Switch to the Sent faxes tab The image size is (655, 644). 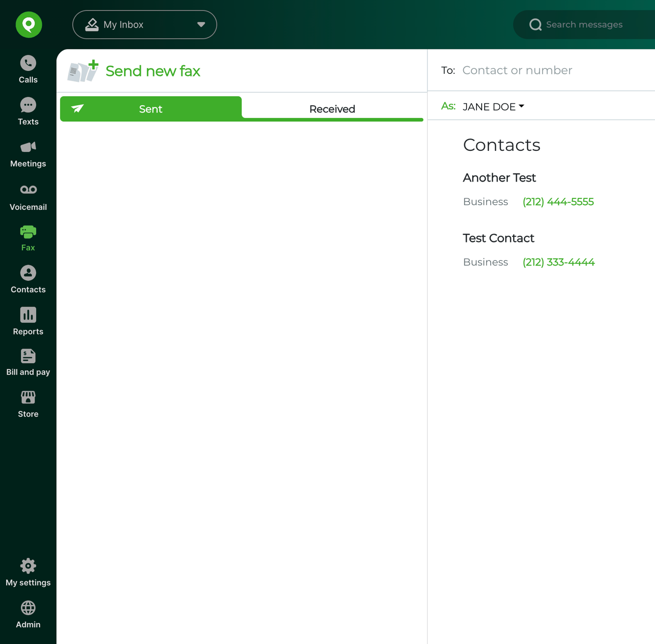click(151, 109)
